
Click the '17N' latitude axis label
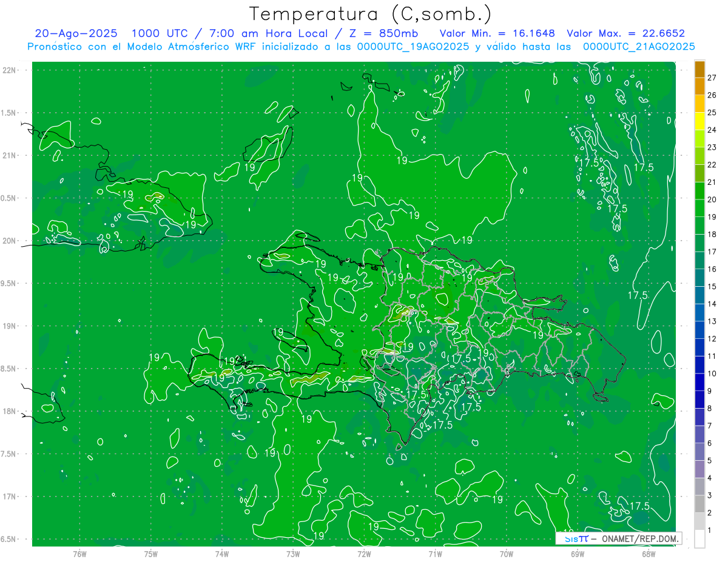9,497
